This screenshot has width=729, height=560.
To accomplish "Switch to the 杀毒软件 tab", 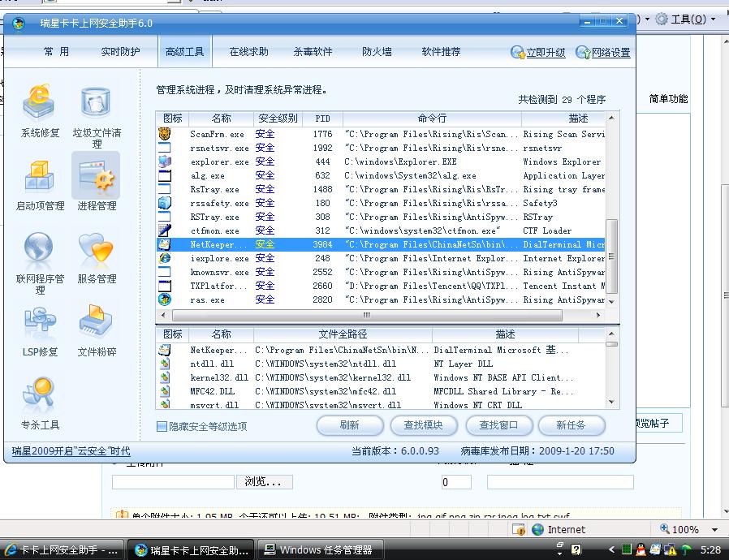I will tap(313, 52).
